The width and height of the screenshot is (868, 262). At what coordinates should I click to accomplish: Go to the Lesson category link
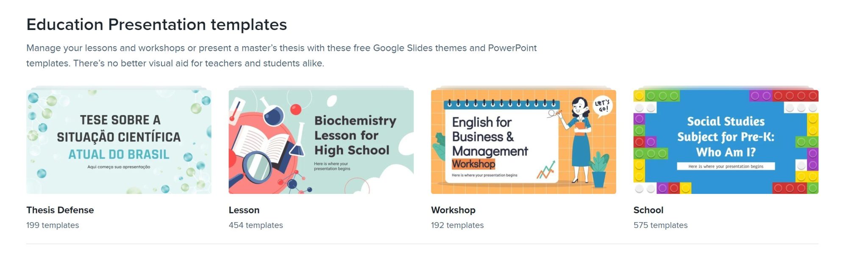click(x=244, y=210)
